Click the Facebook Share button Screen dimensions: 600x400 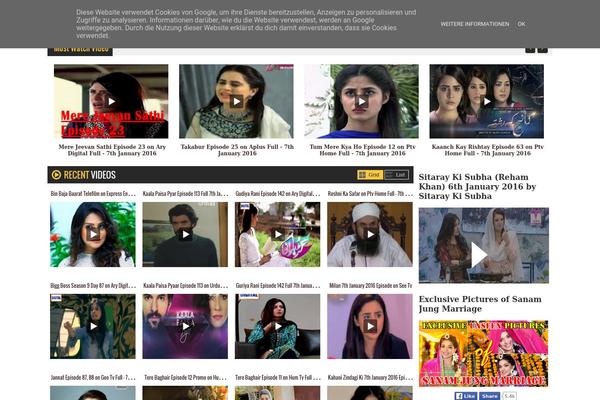pos(489,396)
